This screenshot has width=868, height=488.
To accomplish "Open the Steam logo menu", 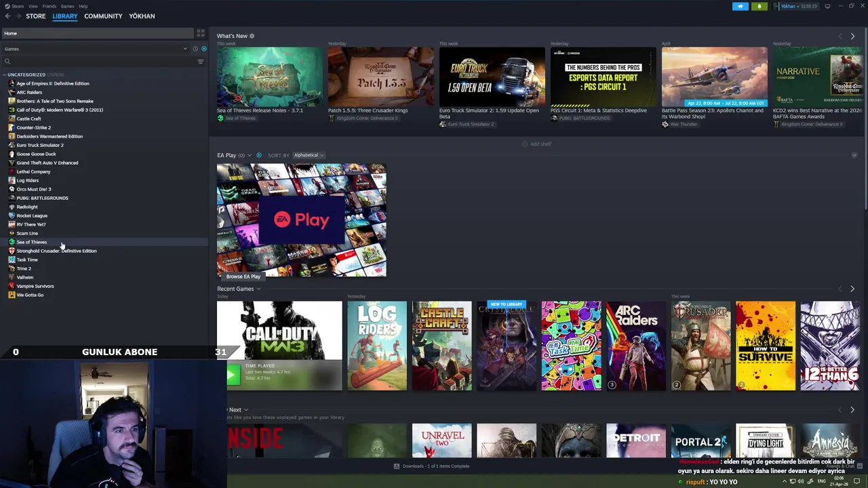I will [x=6, y=6].
